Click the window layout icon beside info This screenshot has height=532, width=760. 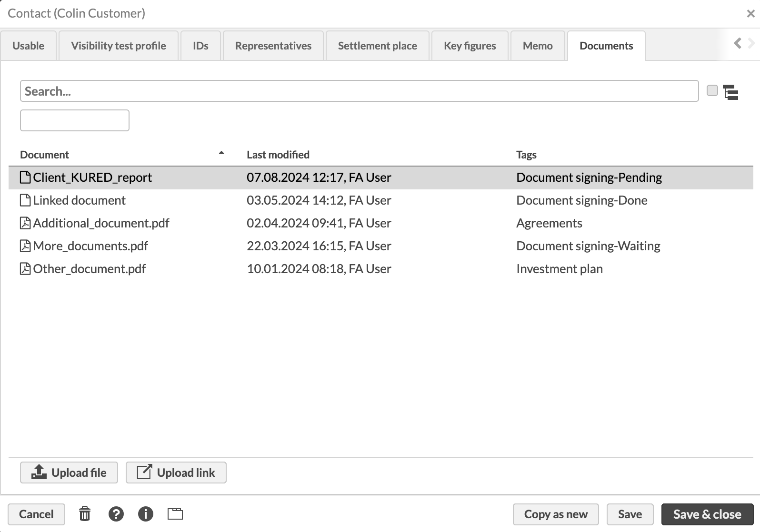[175, 514]
